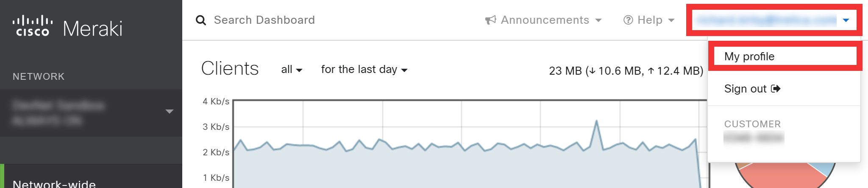Click the Help question mark icon
Viewport: 868px width, 188px height.
[x=628, y=20]
